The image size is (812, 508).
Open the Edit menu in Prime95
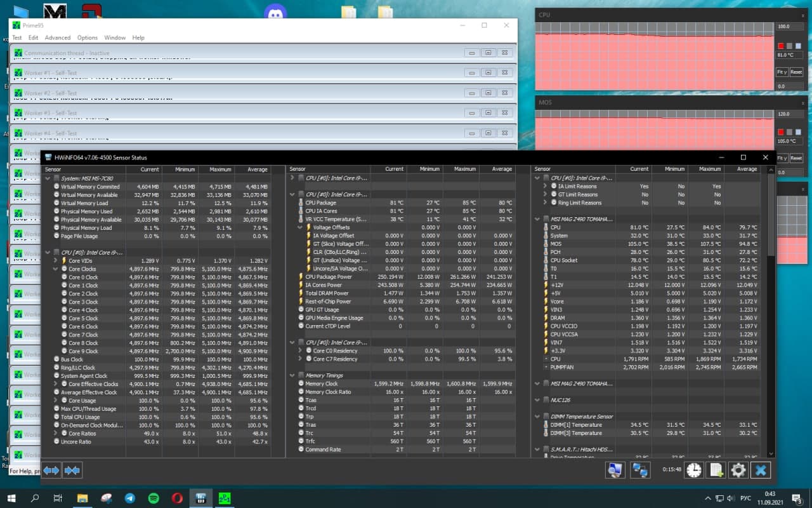point(33,38)
